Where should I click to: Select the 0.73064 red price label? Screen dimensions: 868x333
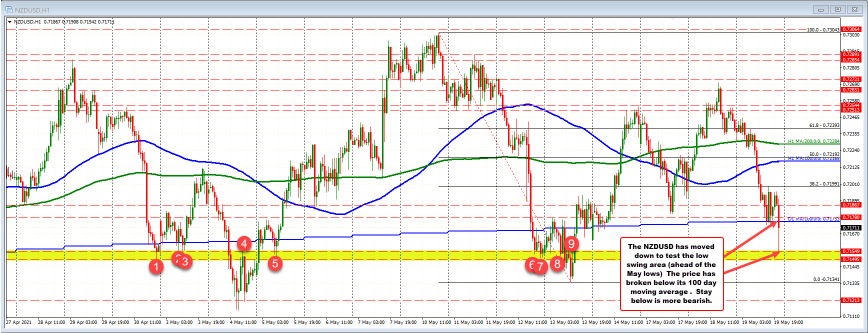coord(851,29)
